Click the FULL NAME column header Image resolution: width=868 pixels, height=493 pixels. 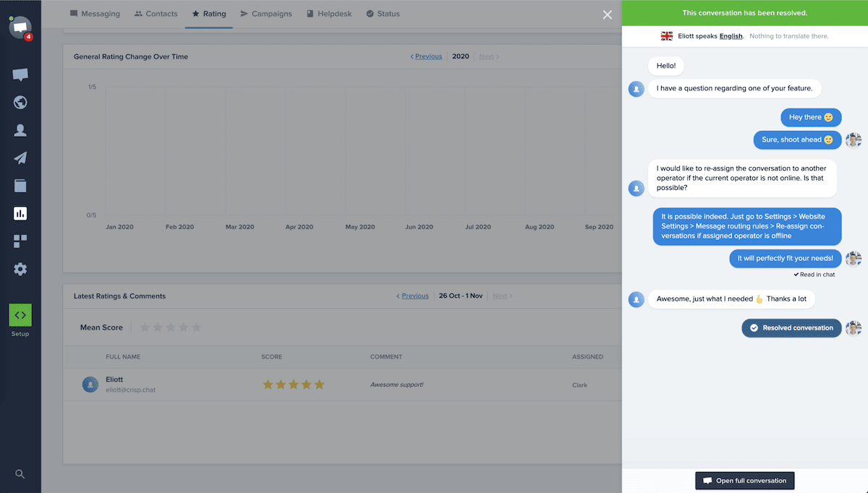coord(123,356)
